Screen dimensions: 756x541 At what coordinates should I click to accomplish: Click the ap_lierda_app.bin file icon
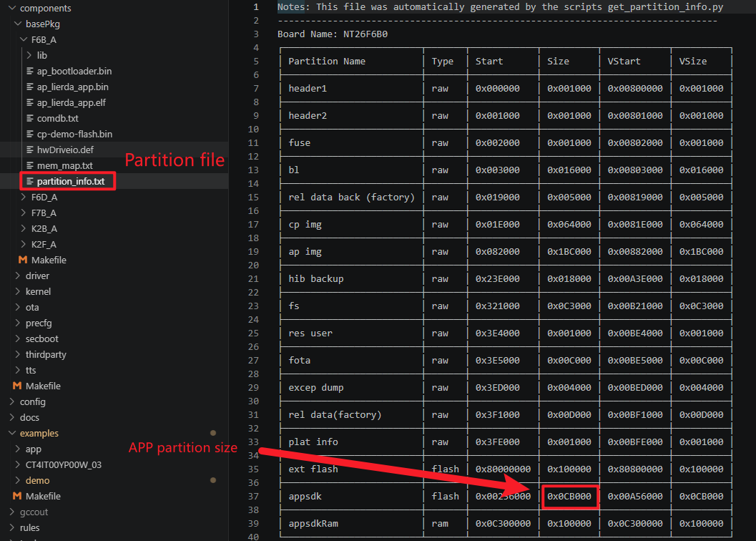click(x=30, y=87)
